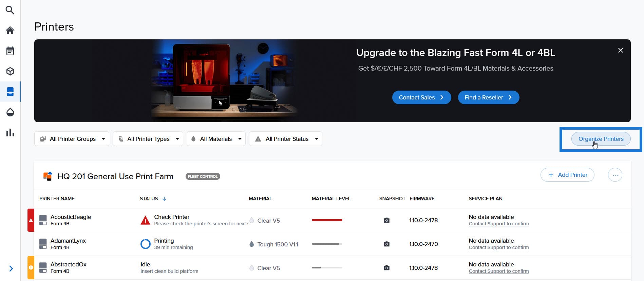View snapshot camera icon for AcousticBeagle
The image size is (644, 281).
click(386, 220)
